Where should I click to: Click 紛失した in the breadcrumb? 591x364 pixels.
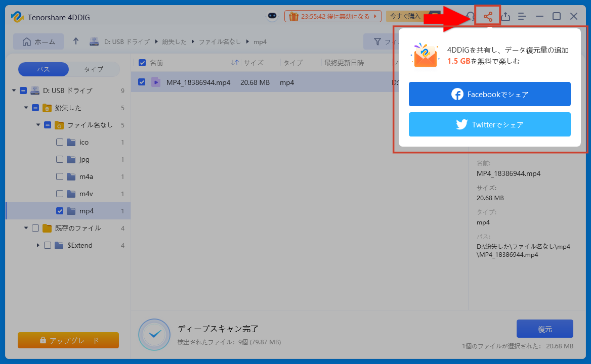pyautogui.click(x=174, y=42)
